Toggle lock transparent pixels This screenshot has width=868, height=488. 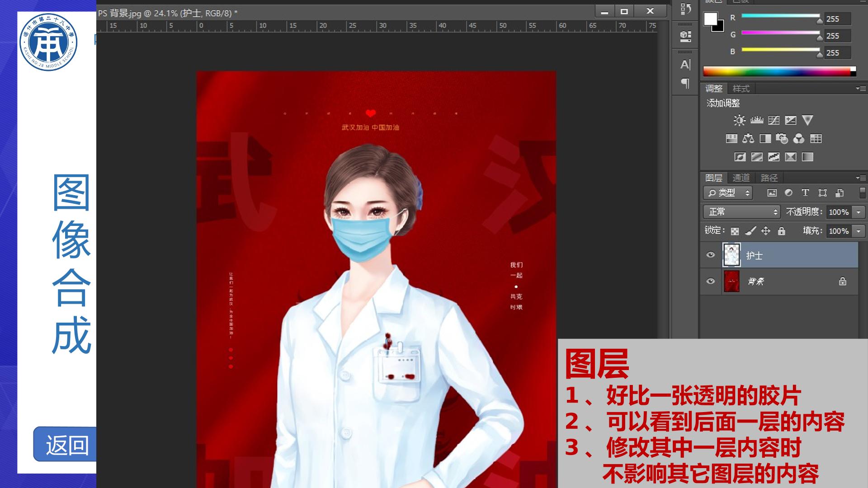pos(735,231)
